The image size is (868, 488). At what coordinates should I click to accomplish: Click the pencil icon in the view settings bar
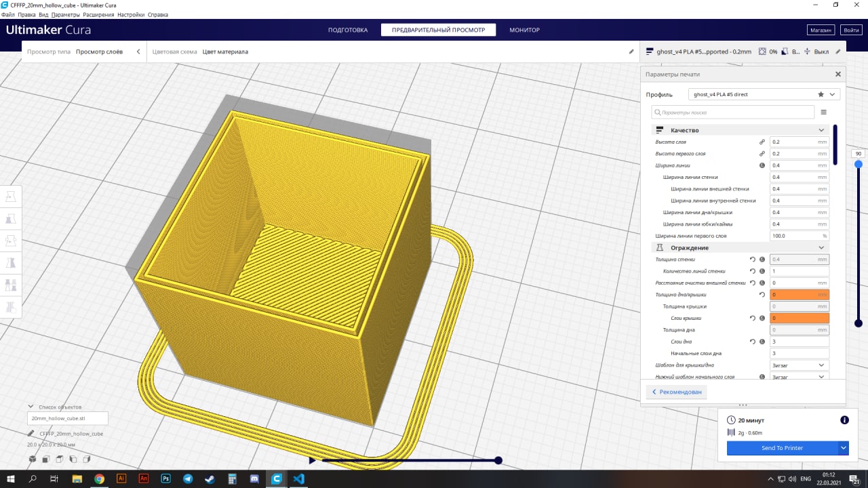(x=631, y=52)
